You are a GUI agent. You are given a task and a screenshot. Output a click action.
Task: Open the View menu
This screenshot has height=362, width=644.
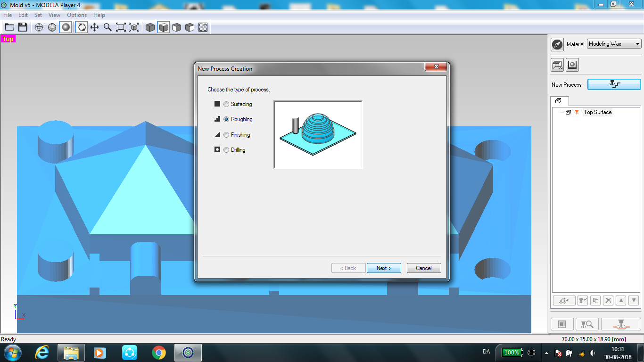pos(55,15)
